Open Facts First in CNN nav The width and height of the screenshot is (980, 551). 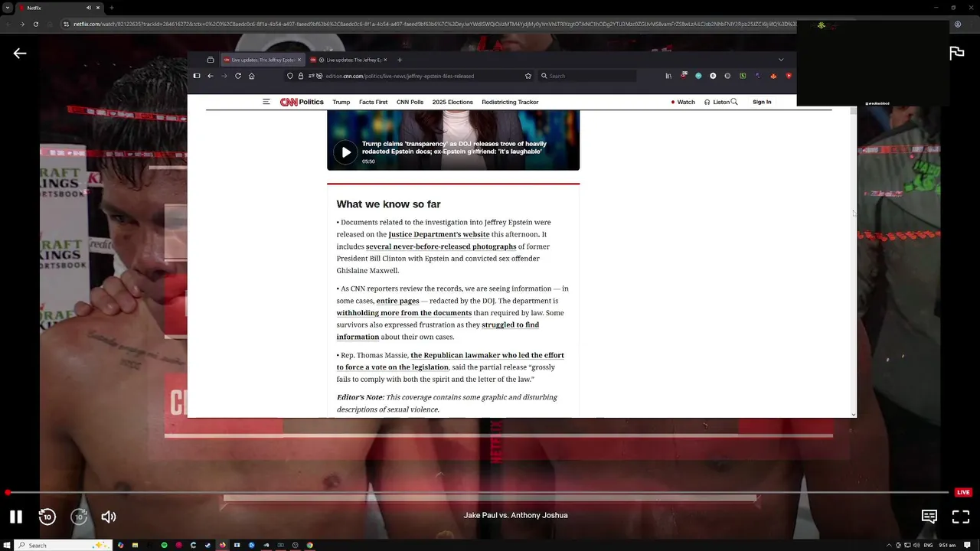(373, 102)
